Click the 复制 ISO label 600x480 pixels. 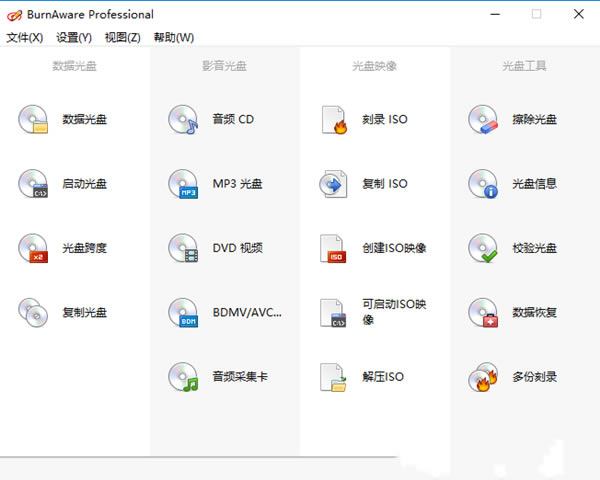(x=385, y=184)
